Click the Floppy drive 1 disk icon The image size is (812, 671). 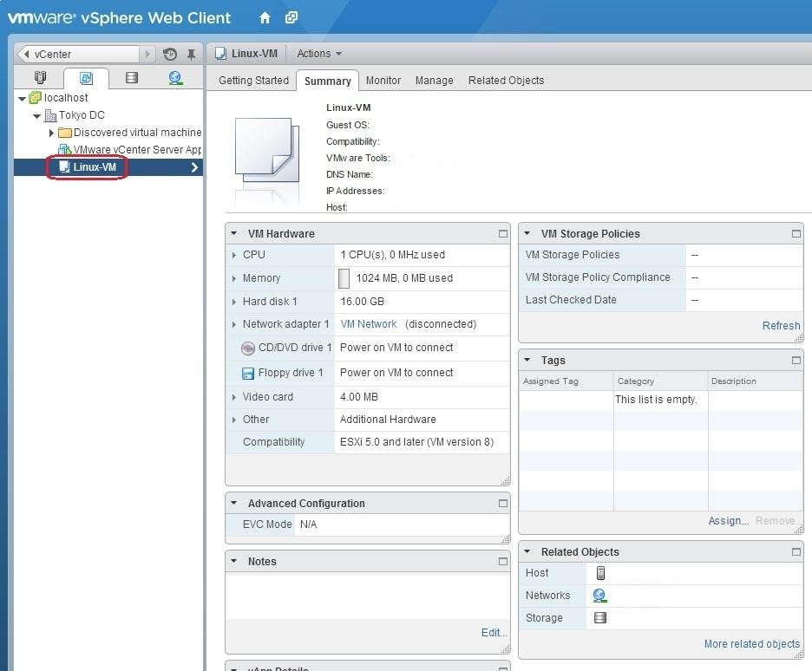pyautogui.click(x=248, y=373)
